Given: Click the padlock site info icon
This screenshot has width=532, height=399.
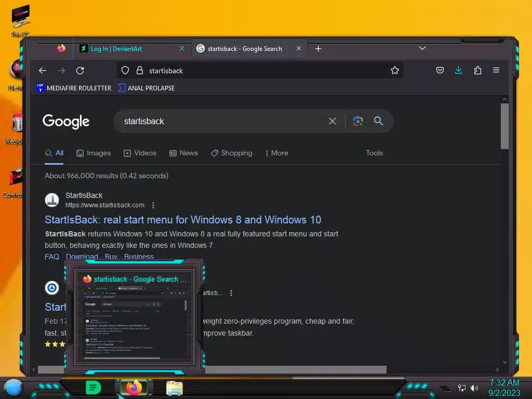Looking at the screenshot, I should (x=139, y=71).
